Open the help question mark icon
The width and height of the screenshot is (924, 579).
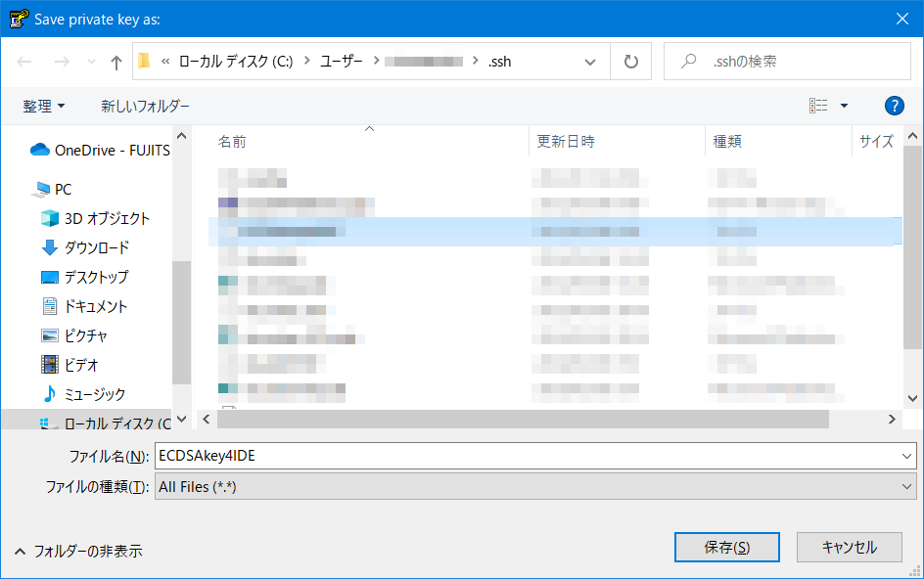pos(893,106)
